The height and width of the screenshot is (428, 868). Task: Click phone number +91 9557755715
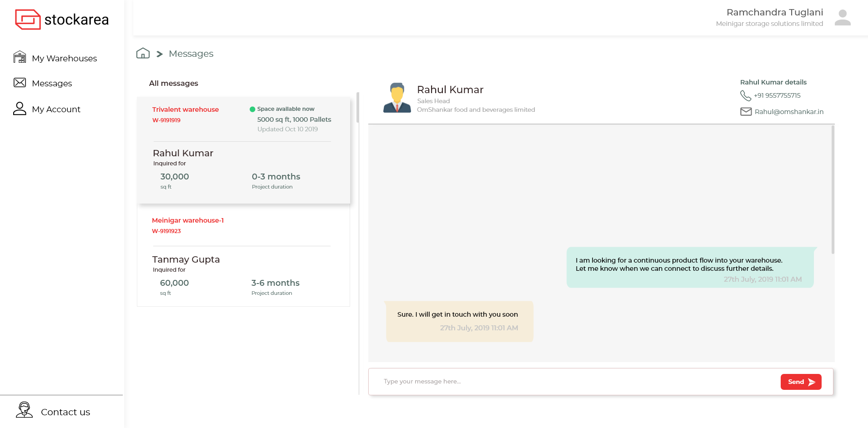pos(777,95)
